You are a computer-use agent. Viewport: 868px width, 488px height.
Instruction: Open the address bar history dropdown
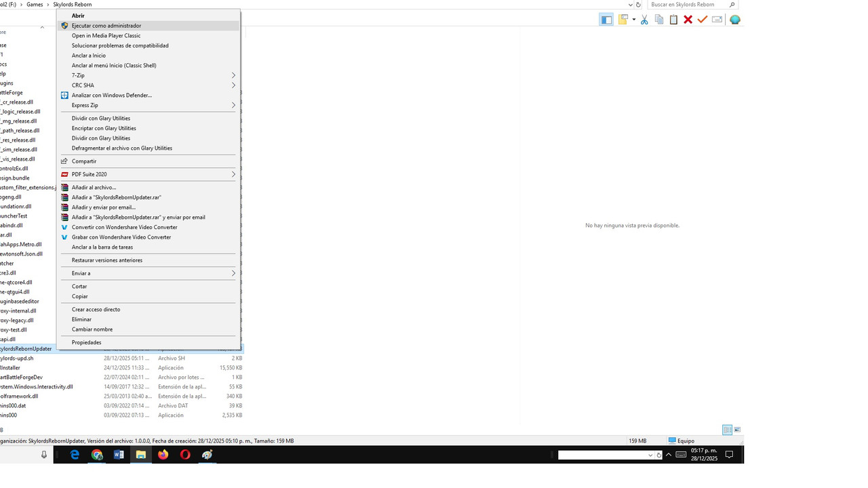630,5
